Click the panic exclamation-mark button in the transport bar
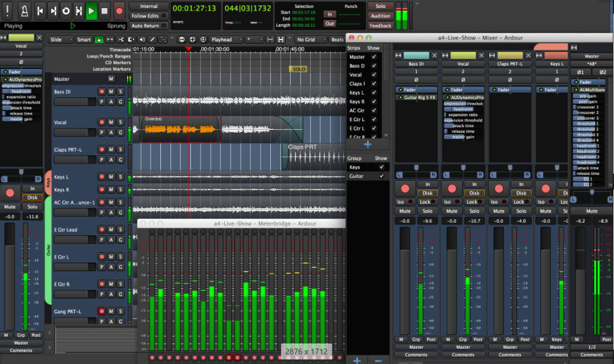 [7, 11]
